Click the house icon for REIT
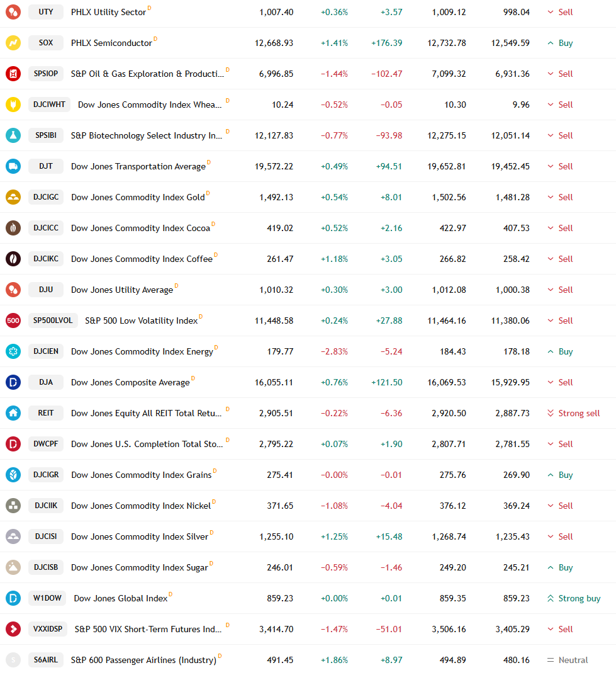Screen dimensions: 616x675 click(x=13, y=413)
